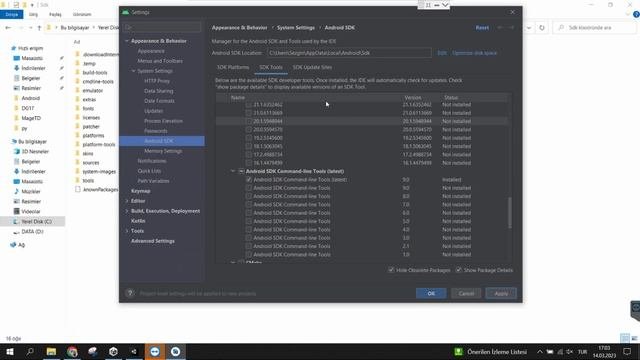Viewport: 640px width, 360px height.
Task: Click the SDK Tools table scrollbar thumb
Action: pos(509,213)
